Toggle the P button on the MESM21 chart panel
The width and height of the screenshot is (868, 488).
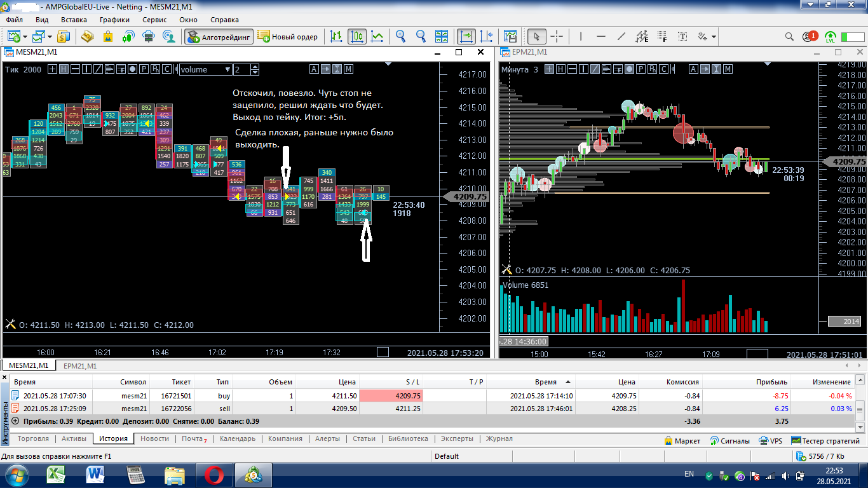point(144,69)
